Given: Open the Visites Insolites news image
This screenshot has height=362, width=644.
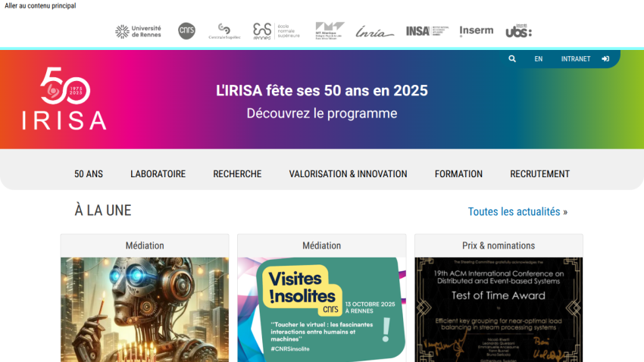Looking at the screenshot, I should pos(322,310).
